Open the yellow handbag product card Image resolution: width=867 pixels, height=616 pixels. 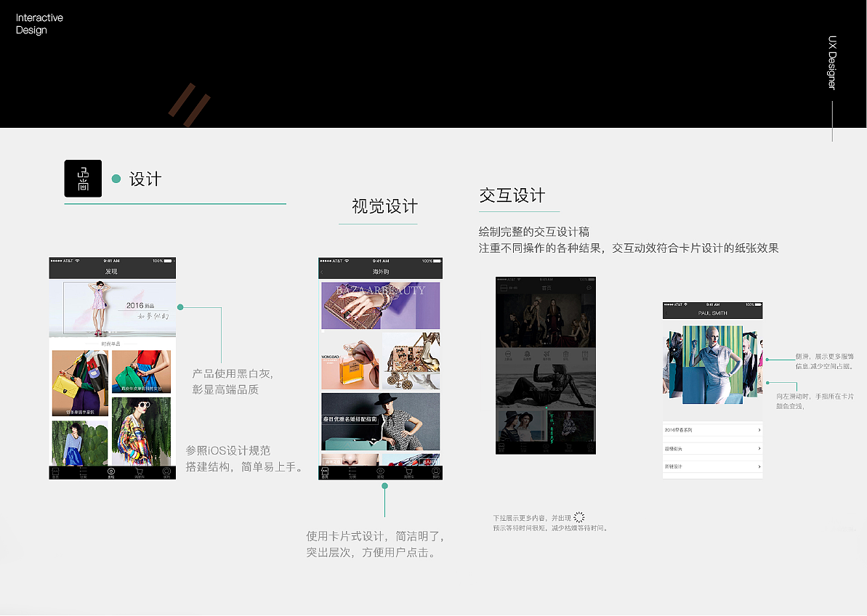click(x=80, y=383)
